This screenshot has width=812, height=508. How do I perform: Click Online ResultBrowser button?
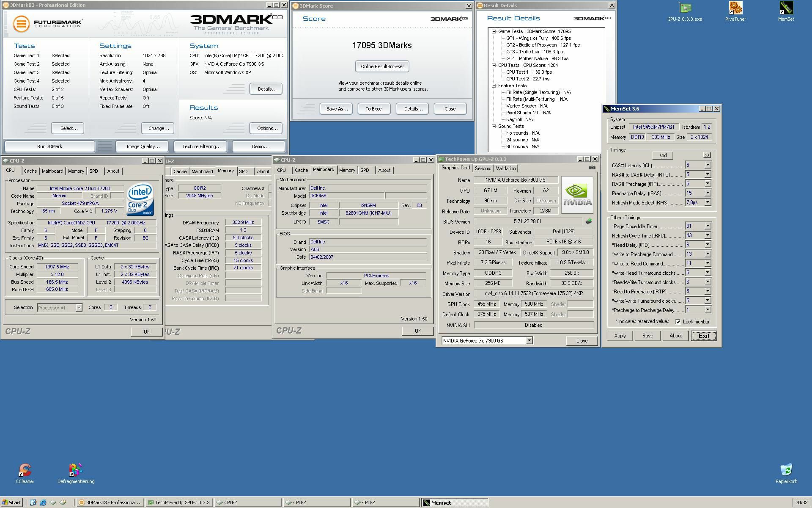pyautogui.click(x=382, y=66)
